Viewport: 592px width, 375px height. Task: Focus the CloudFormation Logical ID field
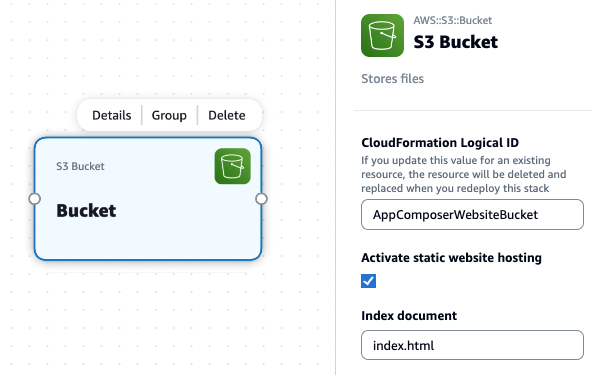coord(472,215)
